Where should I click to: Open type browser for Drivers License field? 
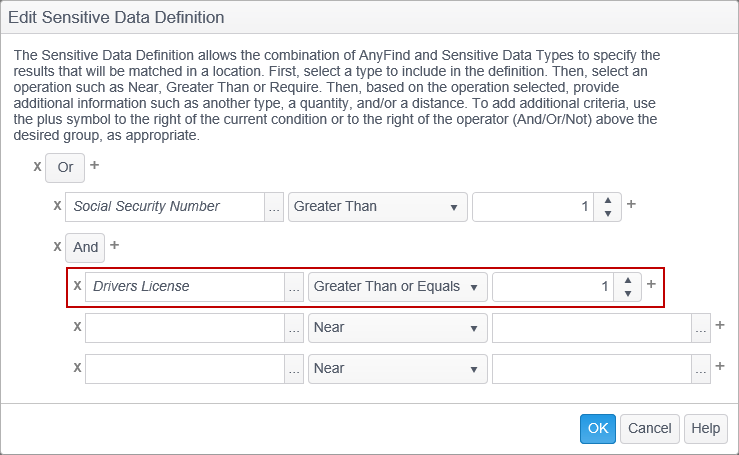pyautogui.click(x=294, y=287)
